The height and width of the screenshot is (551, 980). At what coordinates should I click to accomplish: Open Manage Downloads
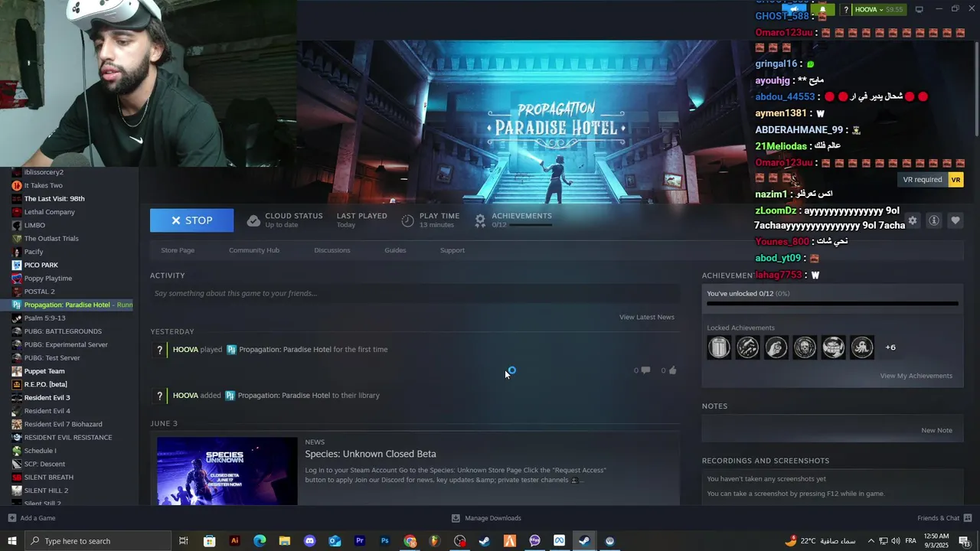pyautogui.click(x=486, y=518)
